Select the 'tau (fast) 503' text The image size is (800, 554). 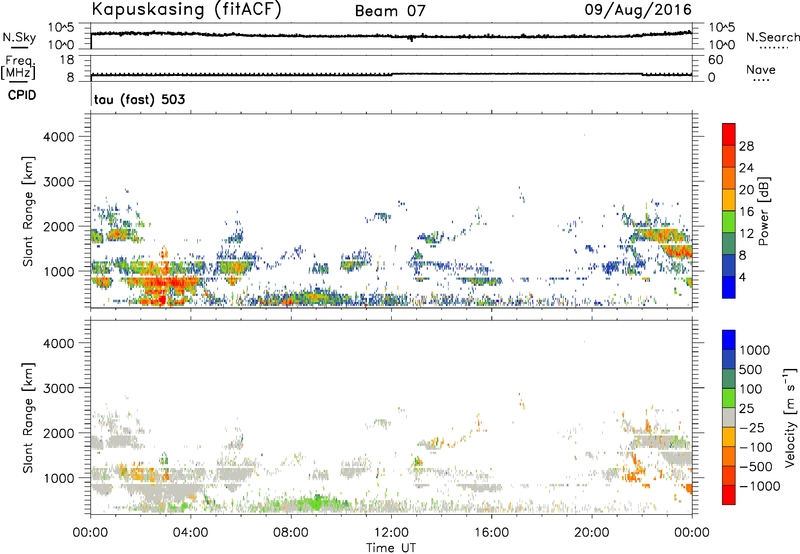click(139, 99)
